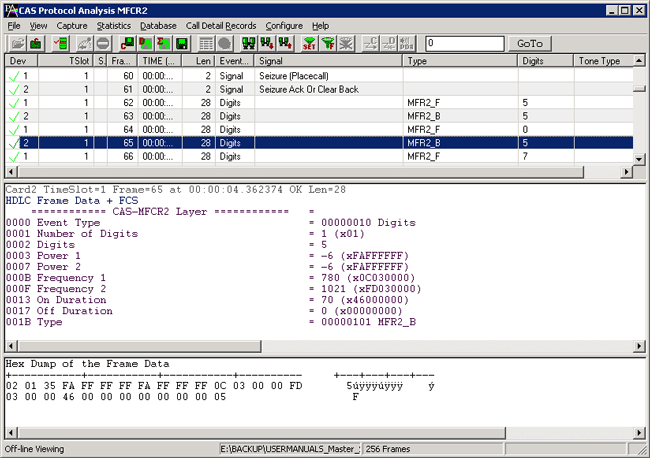Click the grayed-out arrow D toolbar icon
650x458 pixels.
tap(388, 44)
